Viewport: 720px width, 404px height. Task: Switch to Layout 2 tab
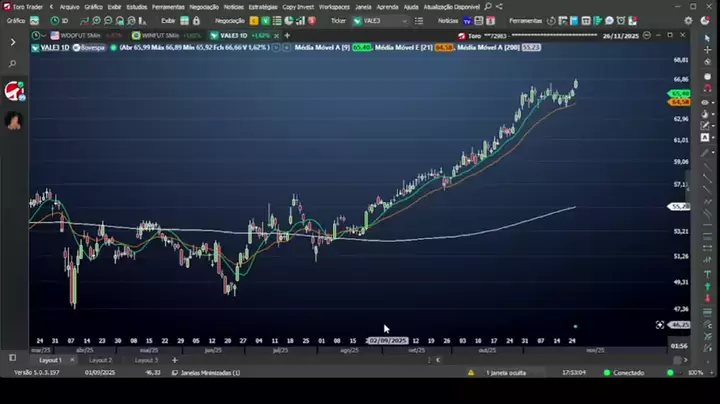tap(100, 360)
